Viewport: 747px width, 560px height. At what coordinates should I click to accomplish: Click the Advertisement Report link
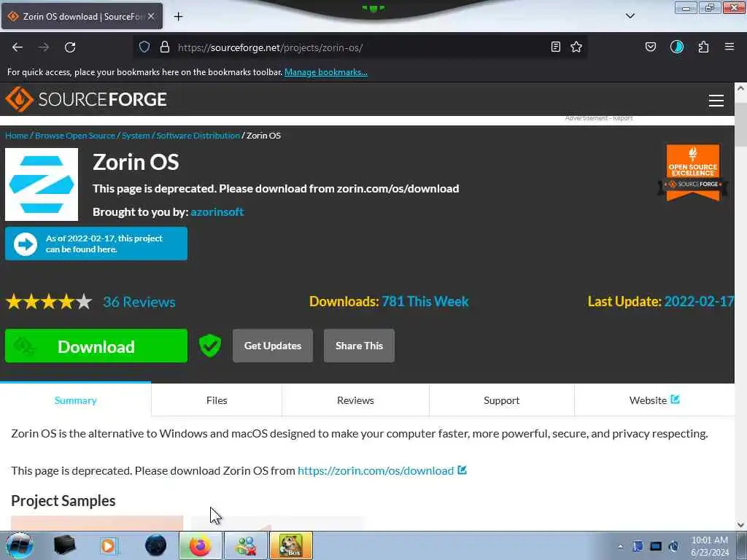tap(599, 118)
